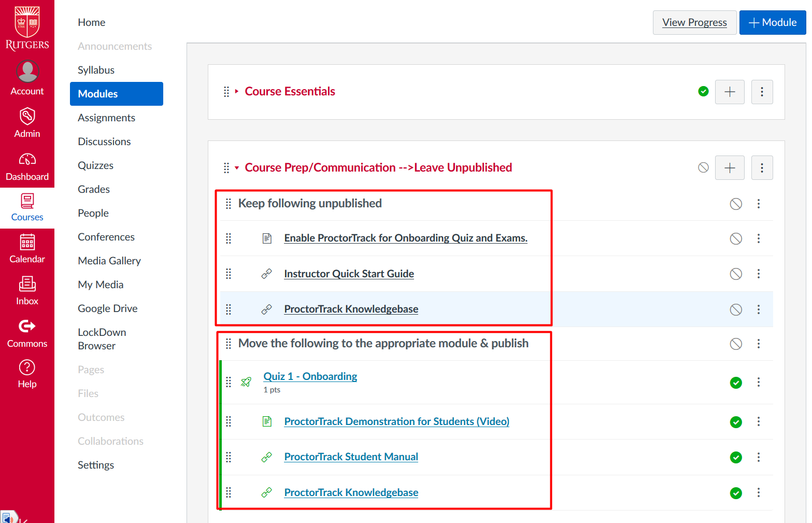Image resolution: width=812 pixels, height=523 pixels.
Task: Unpublish the published ProctorTrack Knowledgebase item
Action: pos(736,493)
